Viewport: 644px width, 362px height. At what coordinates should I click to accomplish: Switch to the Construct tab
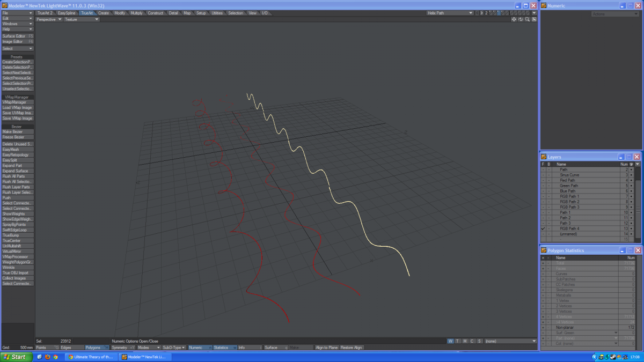156,13
